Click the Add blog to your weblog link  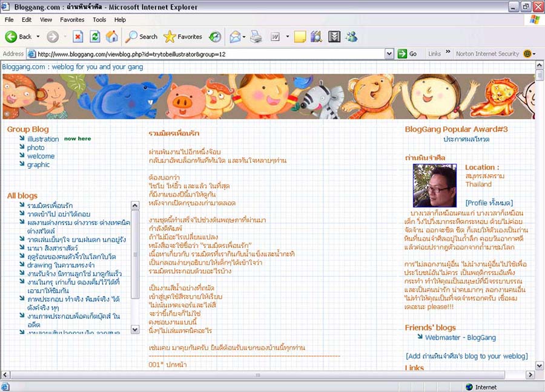(x=466, y=356)
